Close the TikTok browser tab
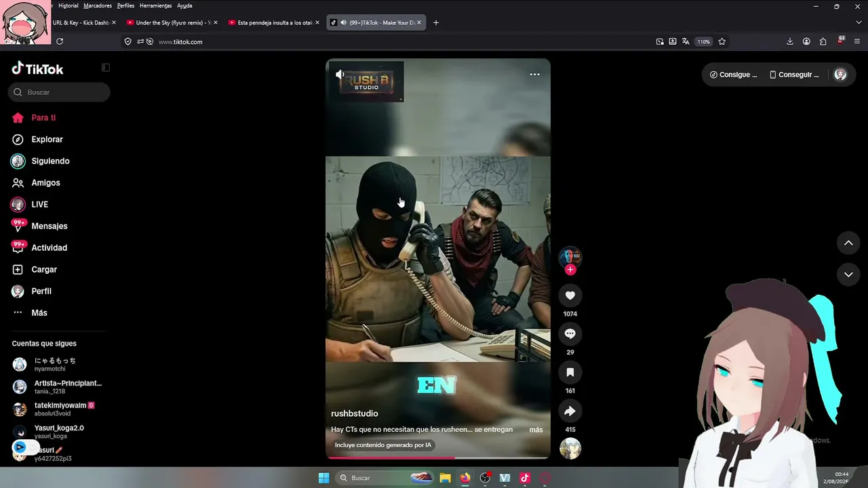868x488 pixels. (419, 22)
